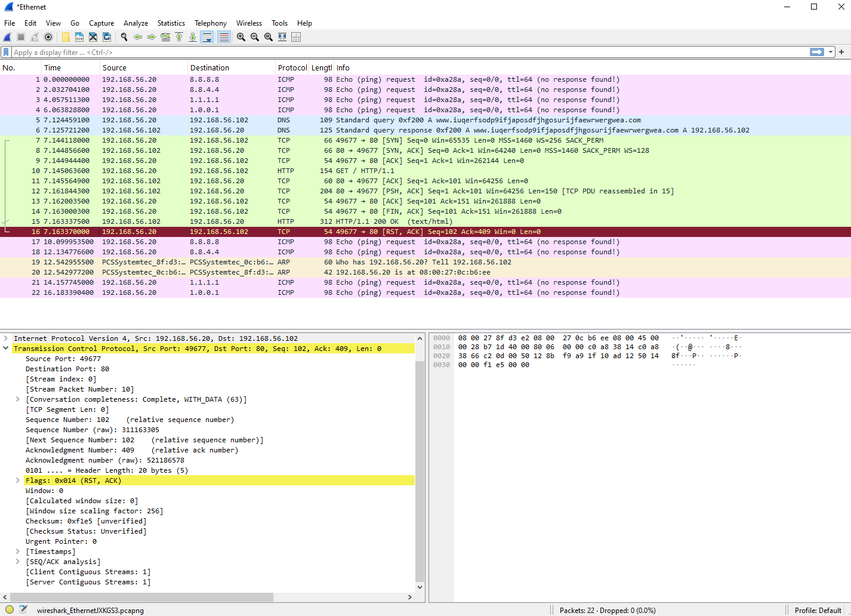Viewport: 851px width, 616px height.
Task: Select Sequence Number (raw) line
Action: (x=92, y=430)
